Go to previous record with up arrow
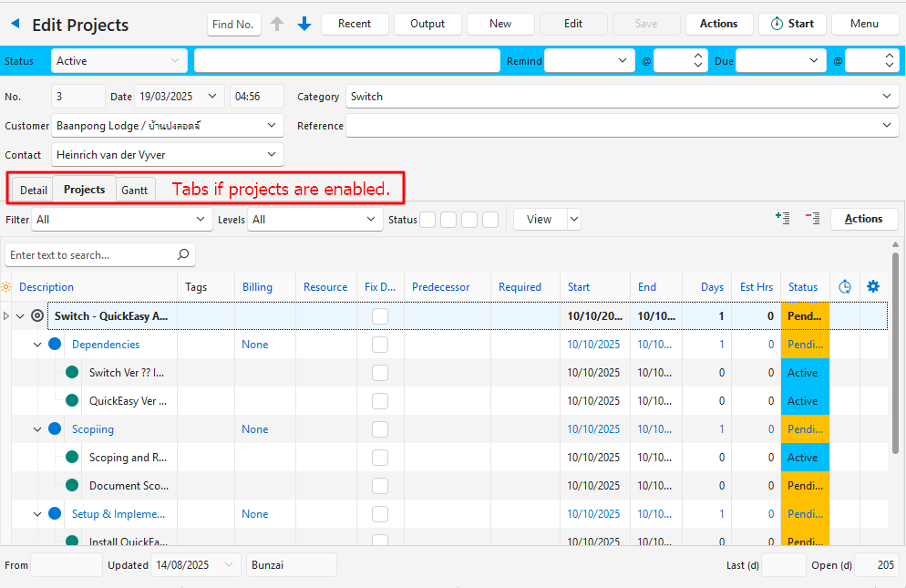Screen dimensions: 906x588 point(278,24)
